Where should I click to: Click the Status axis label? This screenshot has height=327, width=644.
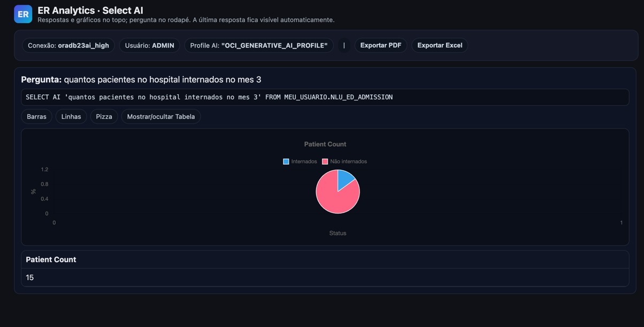coord(338,233)
